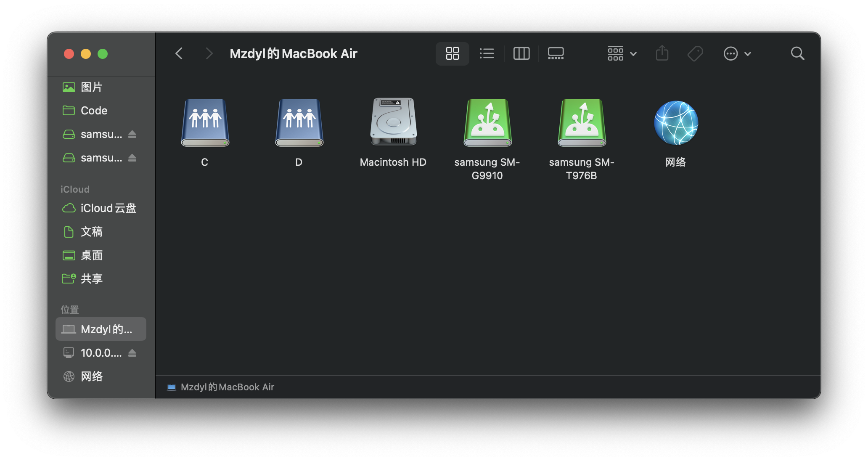Image resolution: width=868 pixels, height=461 pixels.
Task: Open the Code folder in sidebar
Action: click(94, 111)
